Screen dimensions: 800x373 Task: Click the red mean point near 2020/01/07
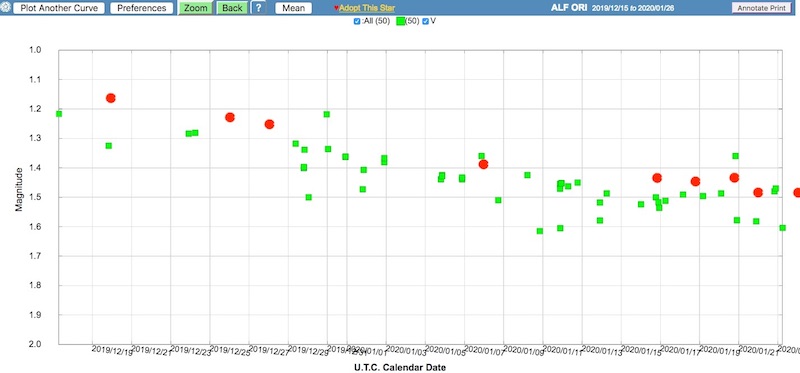click(483, 164)
